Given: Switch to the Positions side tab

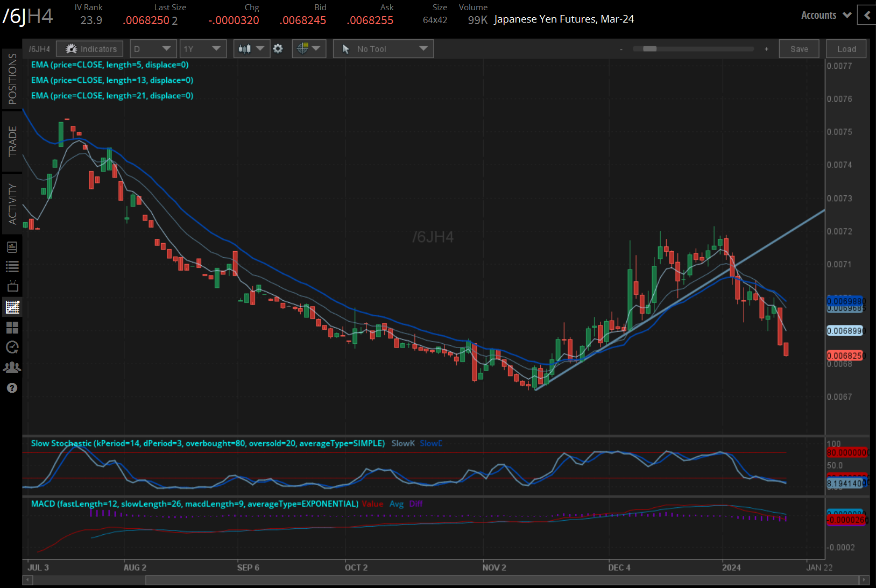Looking at the screenshot, I should point(12,79).
